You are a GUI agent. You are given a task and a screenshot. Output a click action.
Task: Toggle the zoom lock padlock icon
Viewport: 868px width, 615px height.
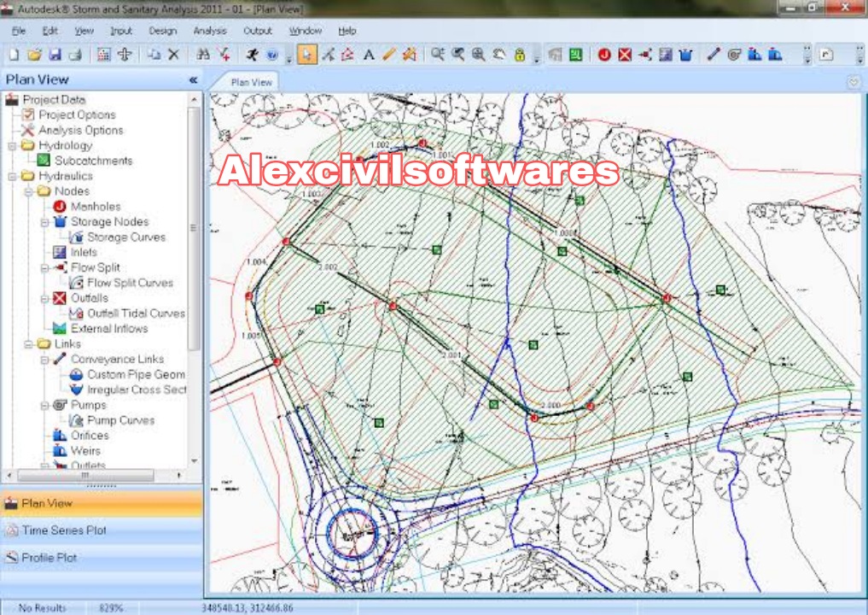pos(520,53)
